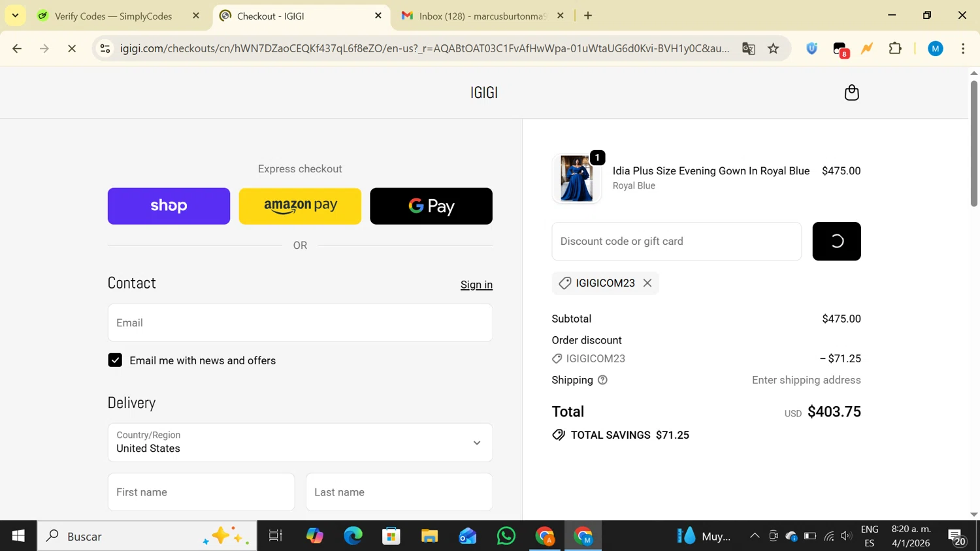Focus the Last name field
This screenshot has height=551, width=980.
[399, 492]
